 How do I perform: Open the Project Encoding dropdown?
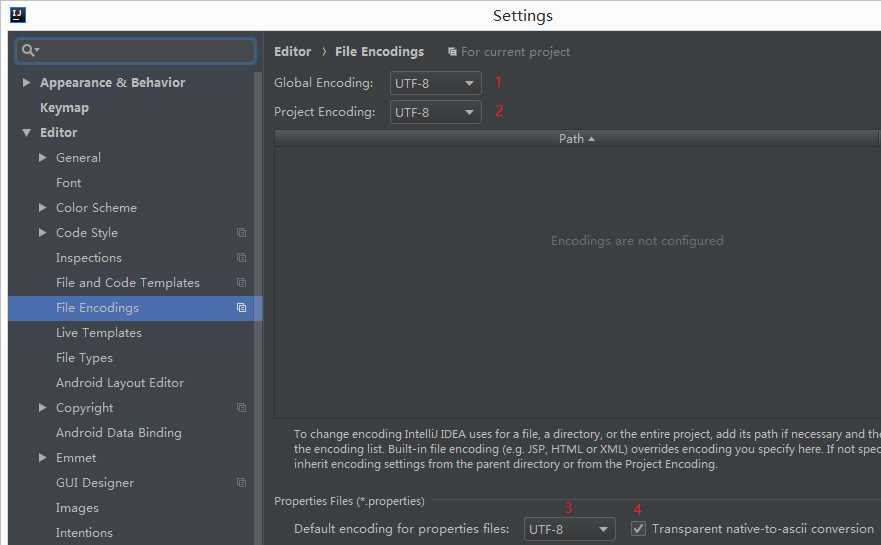coord(435,112)
